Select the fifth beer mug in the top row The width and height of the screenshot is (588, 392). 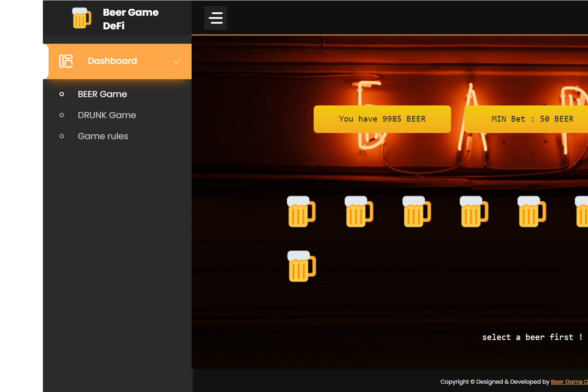(532, 213)
